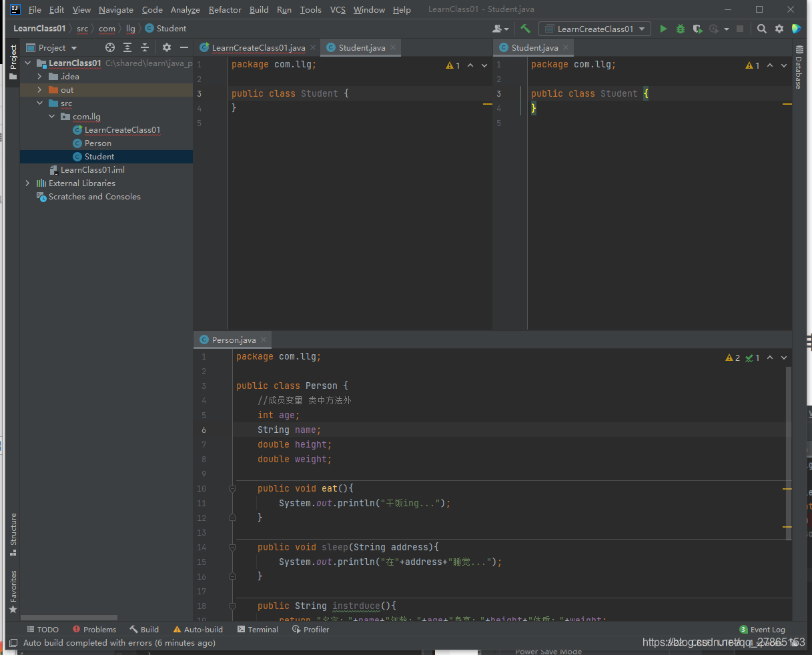Click the locate file crosshair in Project panel
This screenshot has height=655, width=812.
click(x=110, y=47)
